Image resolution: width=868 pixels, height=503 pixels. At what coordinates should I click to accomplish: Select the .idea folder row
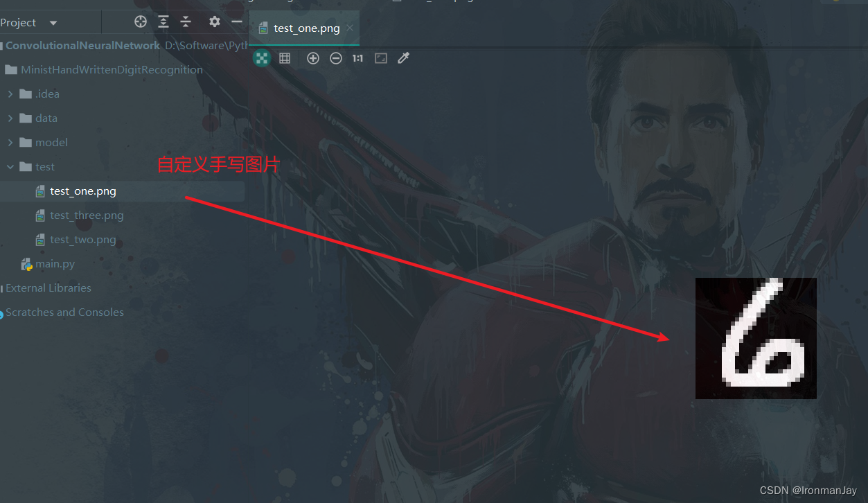[122, 94]
